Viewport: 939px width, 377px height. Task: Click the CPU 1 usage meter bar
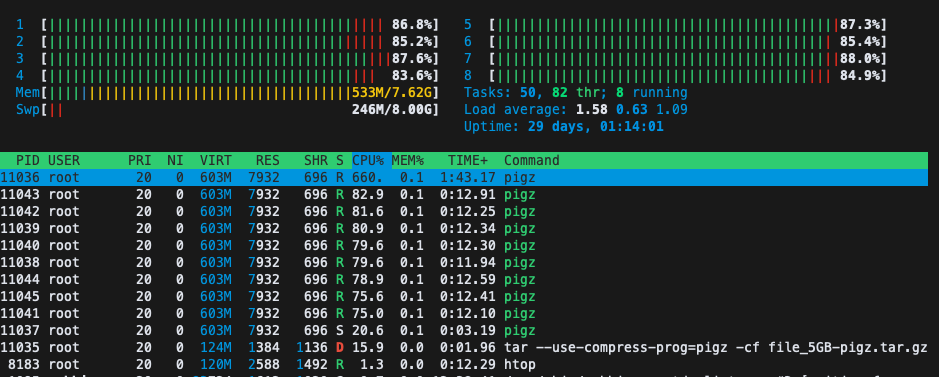coord(240,25)
